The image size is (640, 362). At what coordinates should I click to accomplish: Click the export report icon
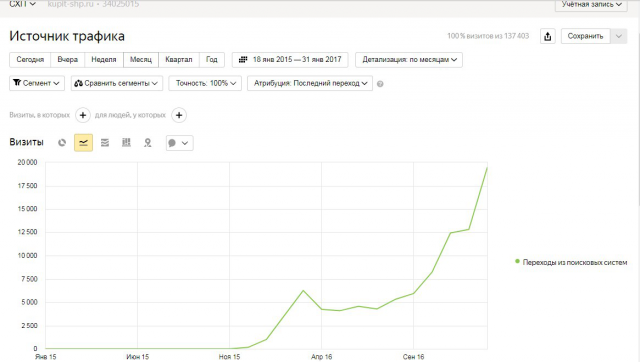pos(548,36)
